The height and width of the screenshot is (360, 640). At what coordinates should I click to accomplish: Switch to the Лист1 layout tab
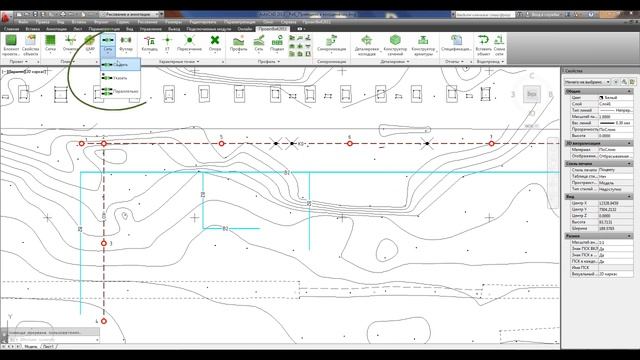click(48, 347)
